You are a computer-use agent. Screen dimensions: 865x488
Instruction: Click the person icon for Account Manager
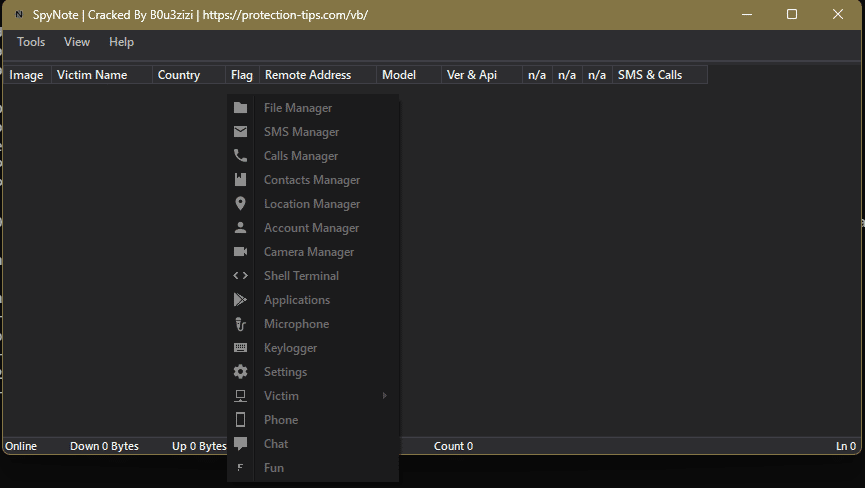(240, 228)
